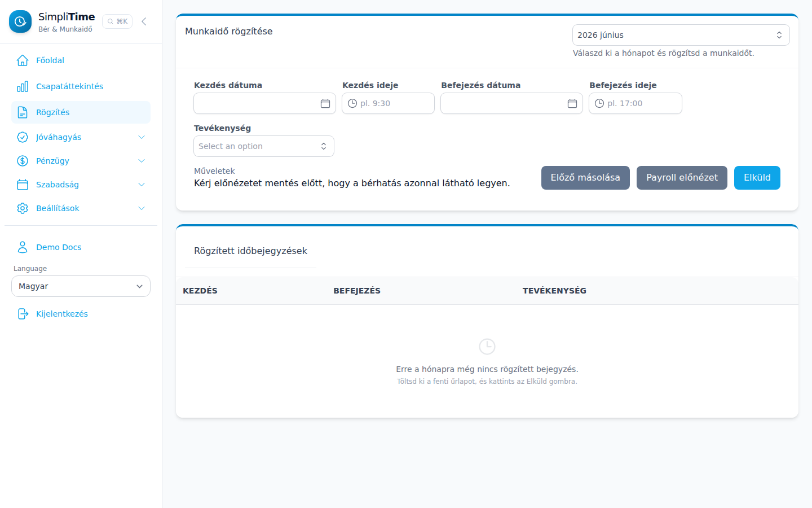Click the Jóváhagyás checkmark badge icon
Viewport: 812px width, 508px height.
tap(23, 137)
